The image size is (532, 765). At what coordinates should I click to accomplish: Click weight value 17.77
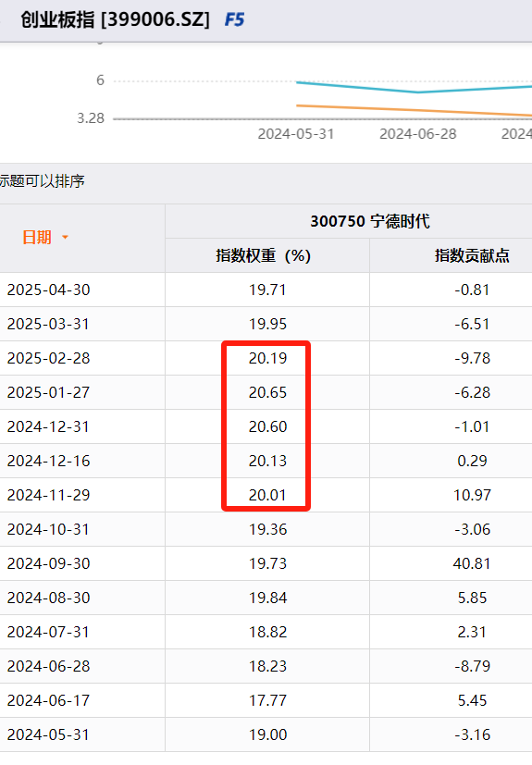(x=267, y=700)
